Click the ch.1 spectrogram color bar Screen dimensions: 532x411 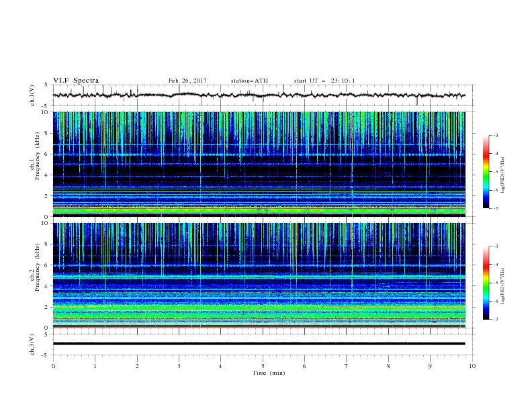[486, 172]
